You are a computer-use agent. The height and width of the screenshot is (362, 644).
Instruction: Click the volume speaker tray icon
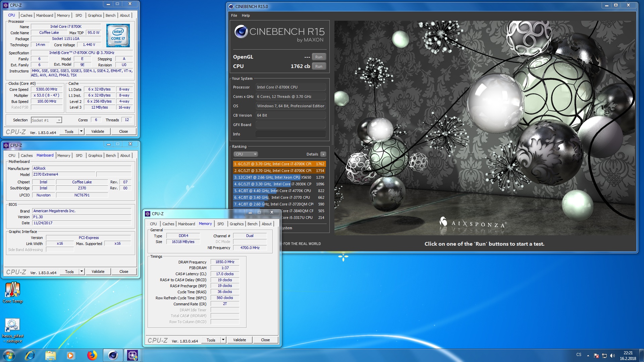(x=612, y=355)
